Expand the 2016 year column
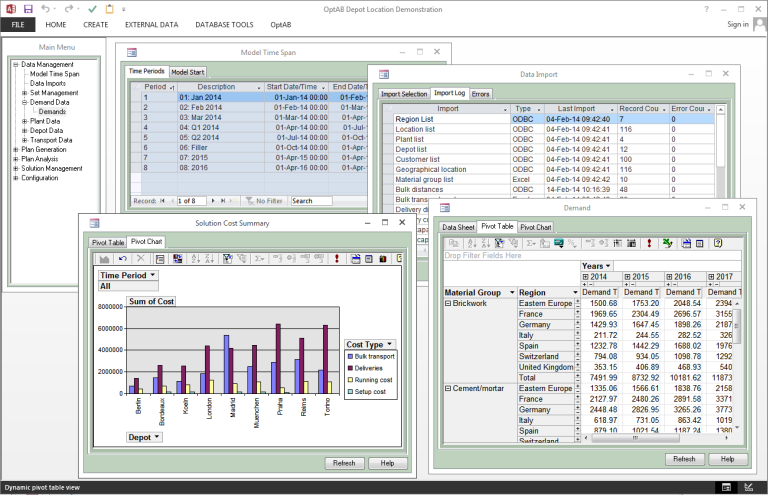 point(669,277)
